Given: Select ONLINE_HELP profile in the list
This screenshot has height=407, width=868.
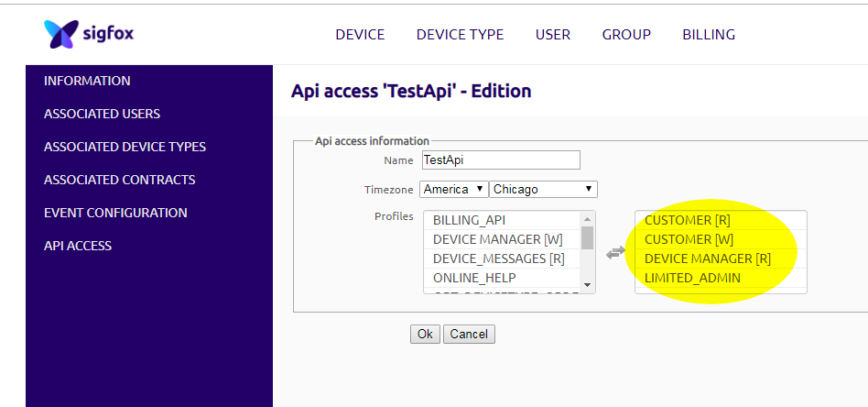Looking at the screenshot, I should [x=502, y=278].
